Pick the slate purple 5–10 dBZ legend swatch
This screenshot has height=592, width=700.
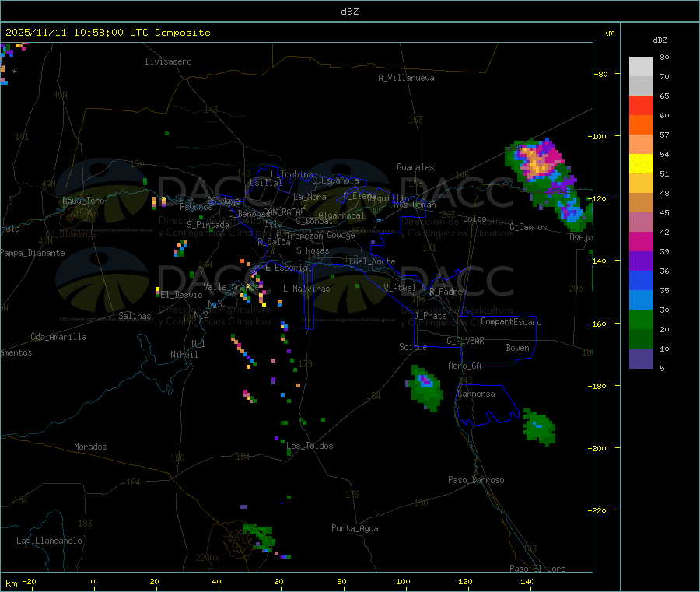tap(641, 359)
